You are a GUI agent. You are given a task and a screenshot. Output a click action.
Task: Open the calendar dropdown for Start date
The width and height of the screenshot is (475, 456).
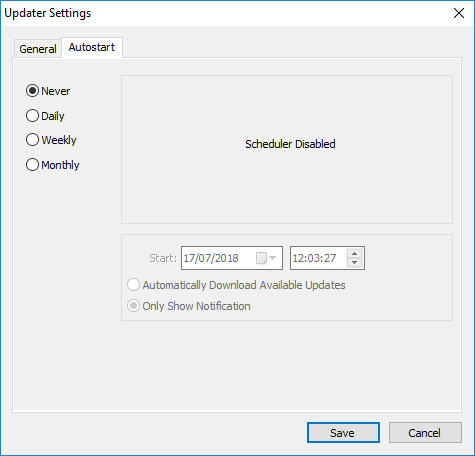pyautogui.click(x=266, y=258)
